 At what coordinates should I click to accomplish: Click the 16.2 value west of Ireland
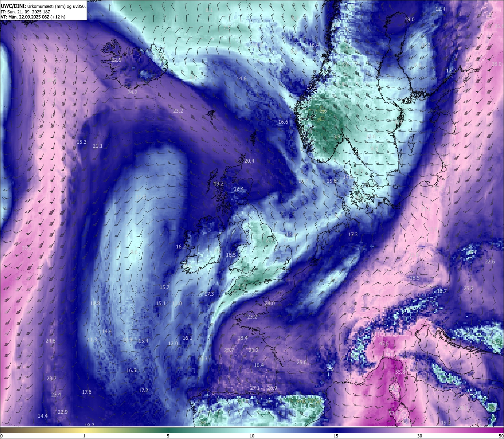[181, 246]
